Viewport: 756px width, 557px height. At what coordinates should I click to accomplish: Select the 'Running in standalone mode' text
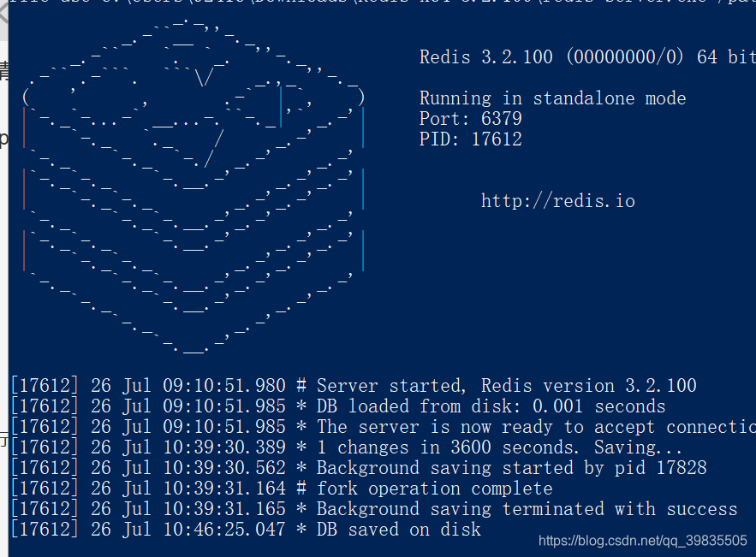coord(552,98)
